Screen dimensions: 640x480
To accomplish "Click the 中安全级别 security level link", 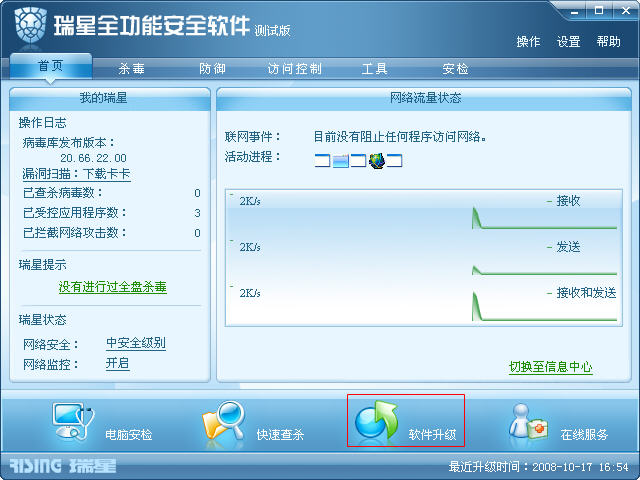I will coord(136,343).
